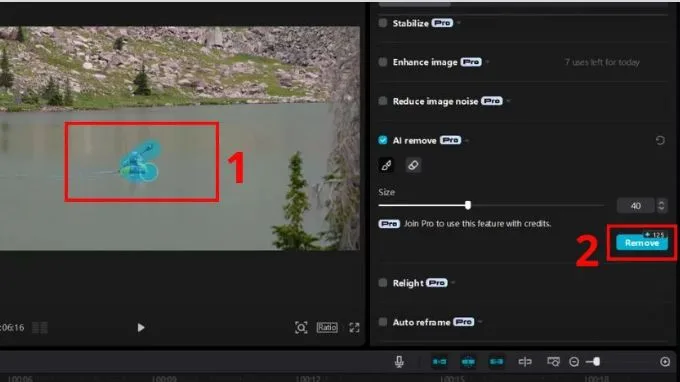Reset the AI remove settings
680x382 pixels.
pos(660,140)
